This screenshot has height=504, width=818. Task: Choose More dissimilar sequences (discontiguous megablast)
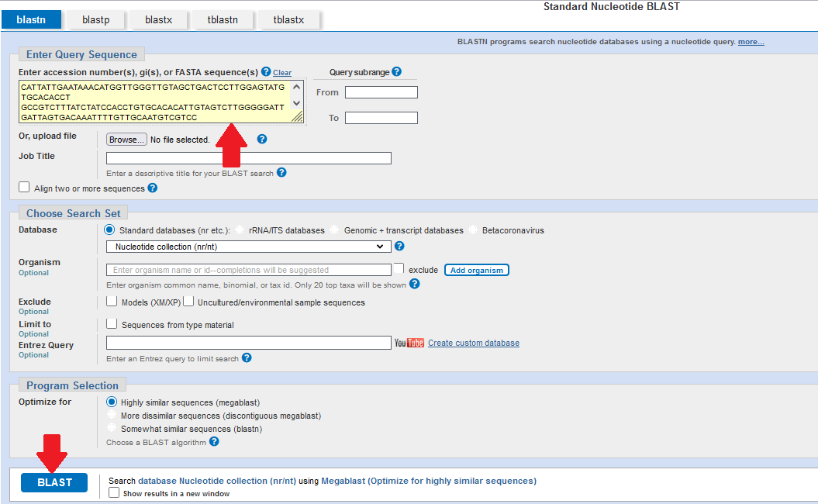(111, 415)
